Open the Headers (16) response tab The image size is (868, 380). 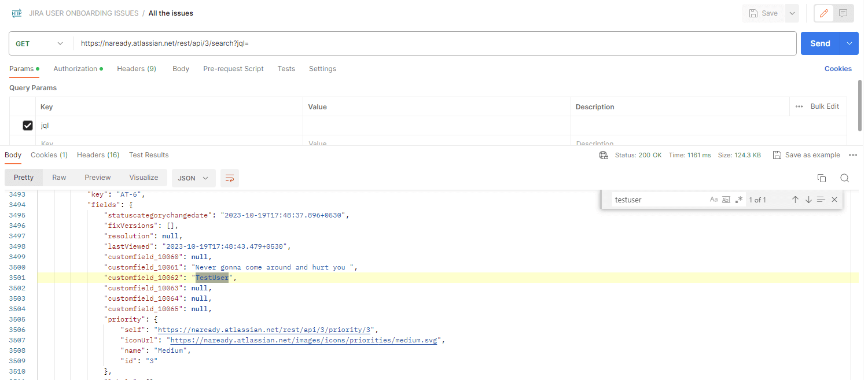[x=98, y=155]
